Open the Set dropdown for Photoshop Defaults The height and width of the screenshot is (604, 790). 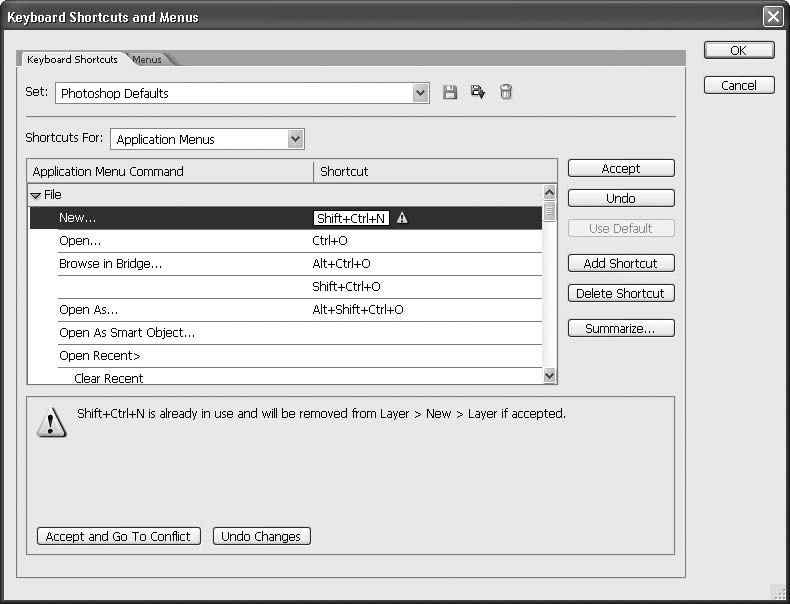click(421, 93)
